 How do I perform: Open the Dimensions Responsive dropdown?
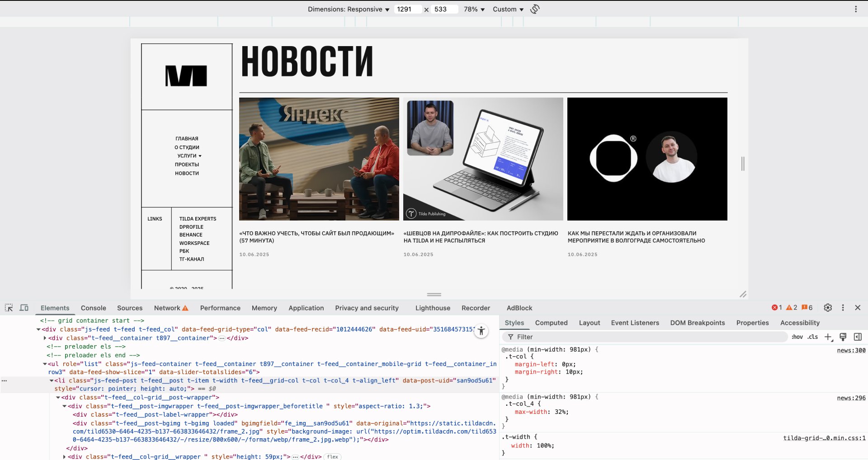348,9
